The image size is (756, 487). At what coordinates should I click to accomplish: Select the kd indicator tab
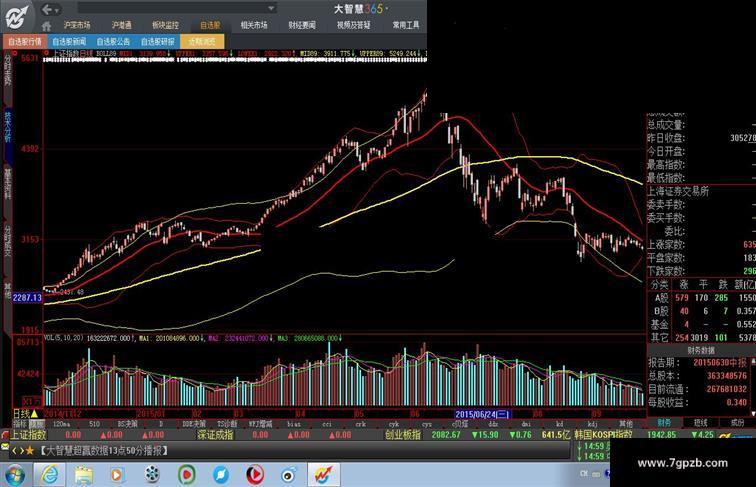tap(559, 424)
